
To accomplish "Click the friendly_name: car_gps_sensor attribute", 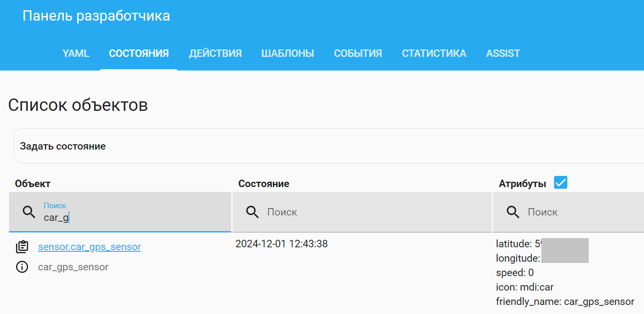I will click(565, 302).
